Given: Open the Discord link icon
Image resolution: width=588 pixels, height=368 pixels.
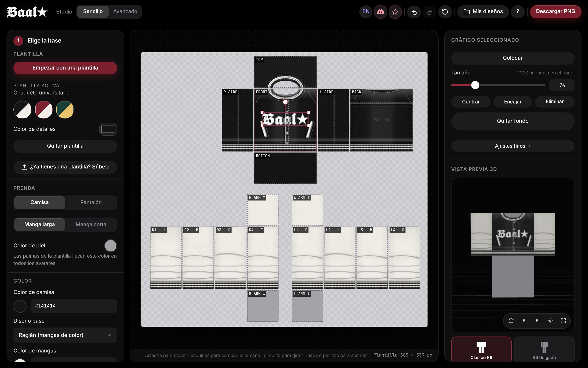Looking at the screenshot, I should click(x=381, y=12).
